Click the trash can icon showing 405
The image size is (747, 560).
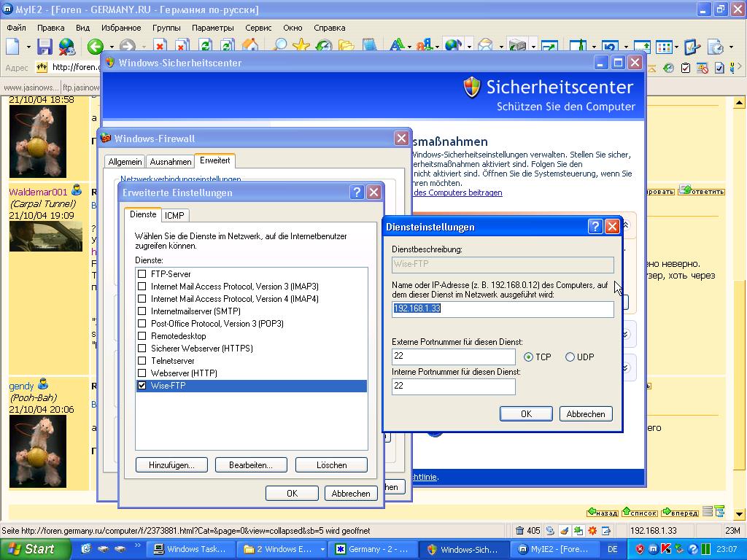click(x=520, y=531)
